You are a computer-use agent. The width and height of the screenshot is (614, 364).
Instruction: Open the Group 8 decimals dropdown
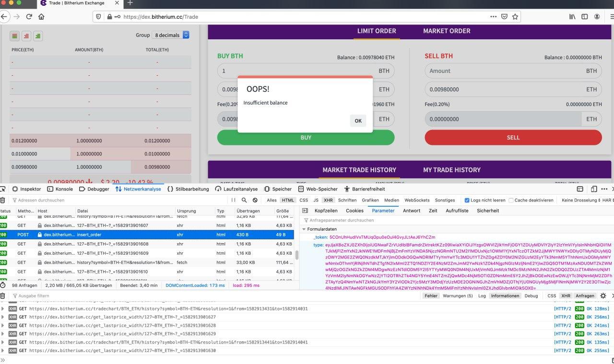click(170, 35)
